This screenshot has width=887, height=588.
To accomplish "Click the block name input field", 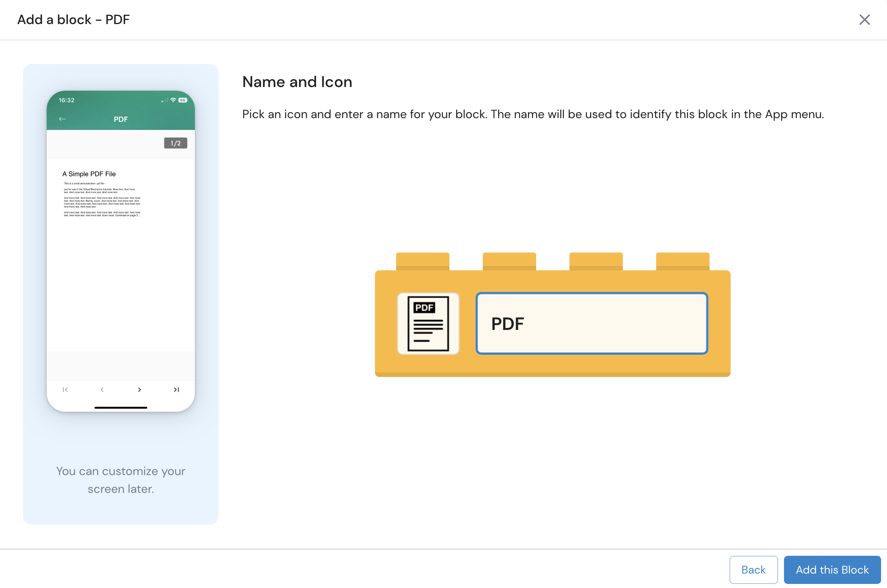I will 591,323.
